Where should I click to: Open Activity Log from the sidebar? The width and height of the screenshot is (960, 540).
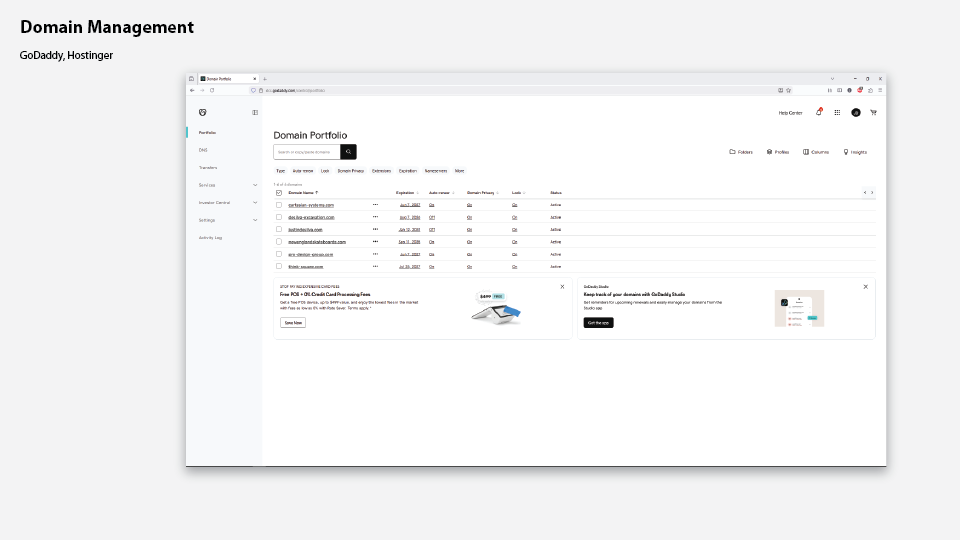[210, 237]
